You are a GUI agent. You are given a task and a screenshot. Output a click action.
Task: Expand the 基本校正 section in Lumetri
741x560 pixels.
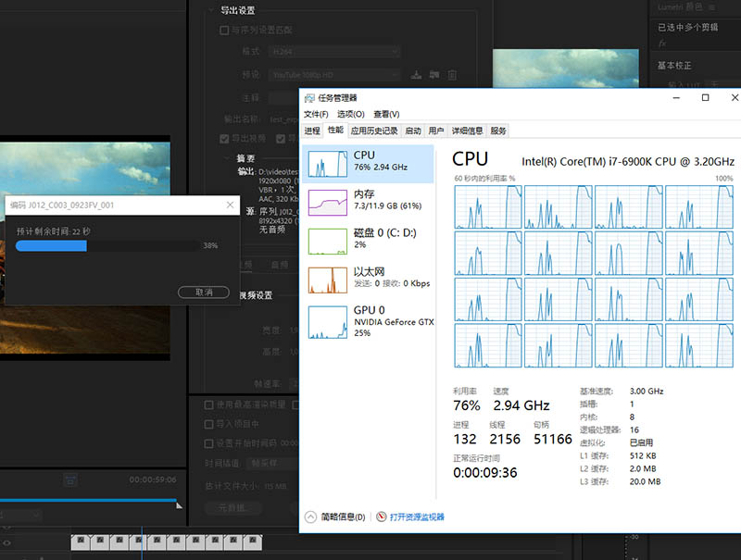[x=674, y=66]
